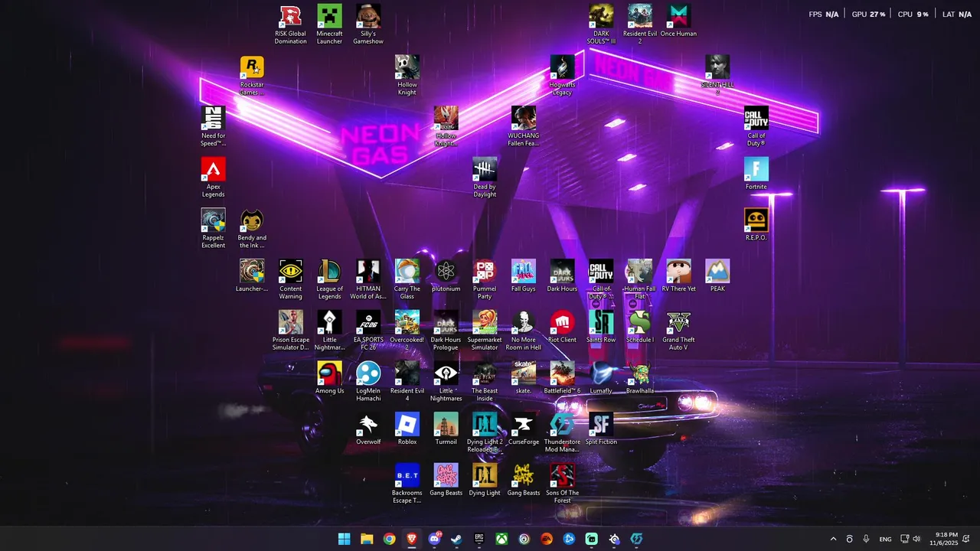
Task: Select RV There Yet icon
Action: coord(678,275)
